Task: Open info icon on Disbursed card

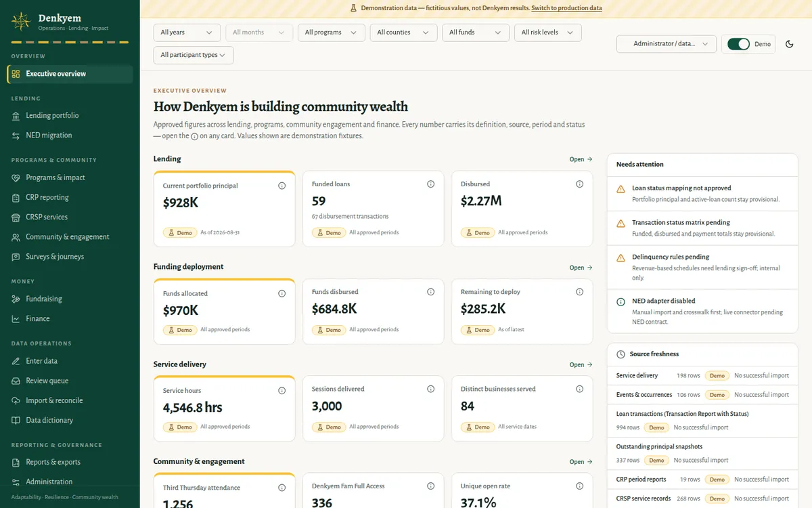Action: pos(580,184)
